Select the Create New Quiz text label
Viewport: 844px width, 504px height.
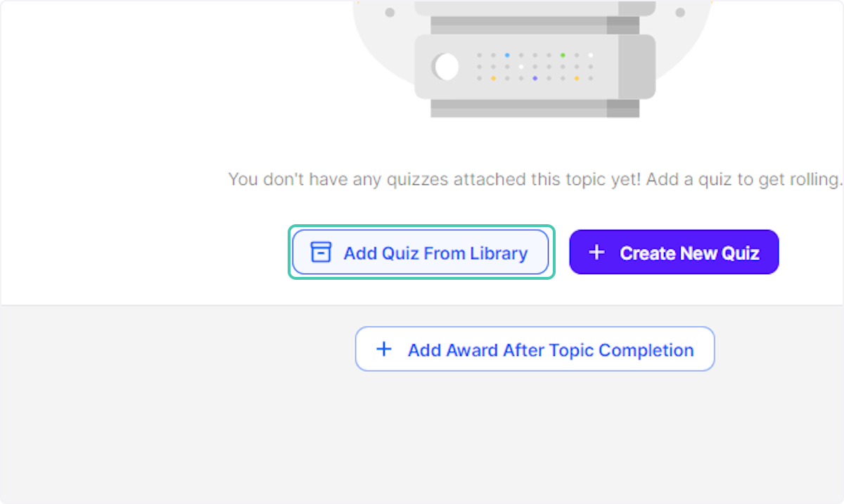pos(689,253)
